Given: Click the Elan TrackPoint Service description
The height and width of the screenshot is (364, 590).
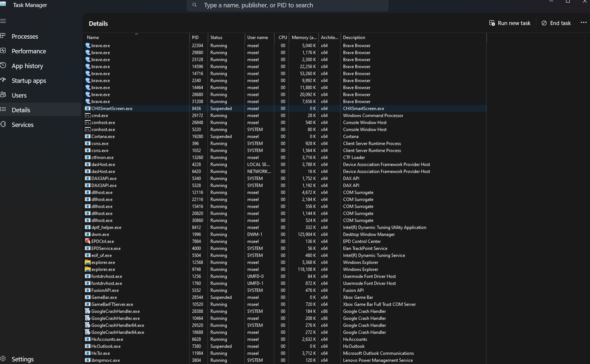Looking at the screenshot, I should 365,248.
